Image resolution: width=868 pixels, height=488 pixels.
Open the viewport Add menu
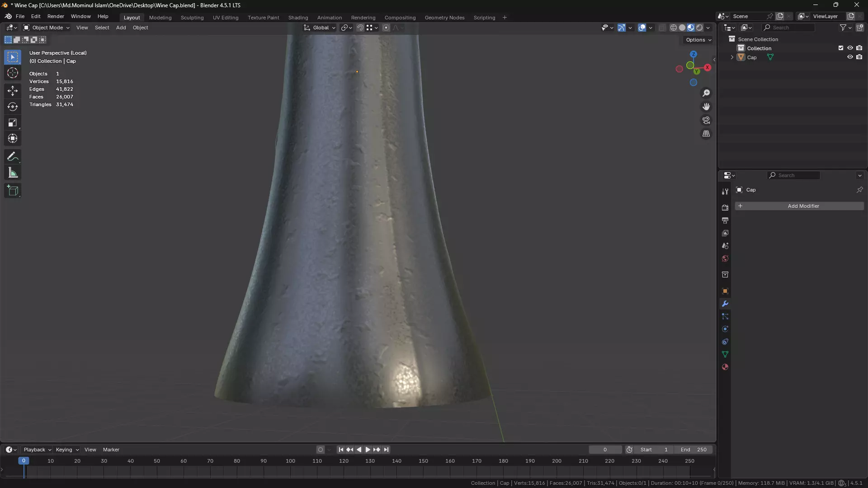point(121,28)
